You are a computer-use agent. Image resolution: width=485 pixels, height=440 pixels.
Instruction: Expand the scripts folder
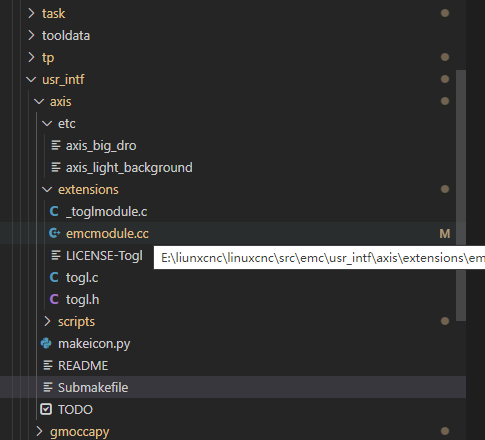click(x=47, y=321)
